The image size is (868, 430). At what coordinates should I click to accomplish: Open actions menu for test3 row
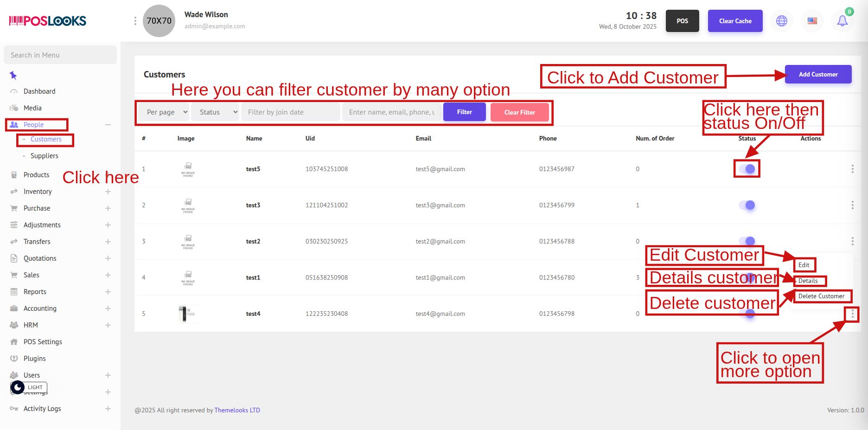852,205
